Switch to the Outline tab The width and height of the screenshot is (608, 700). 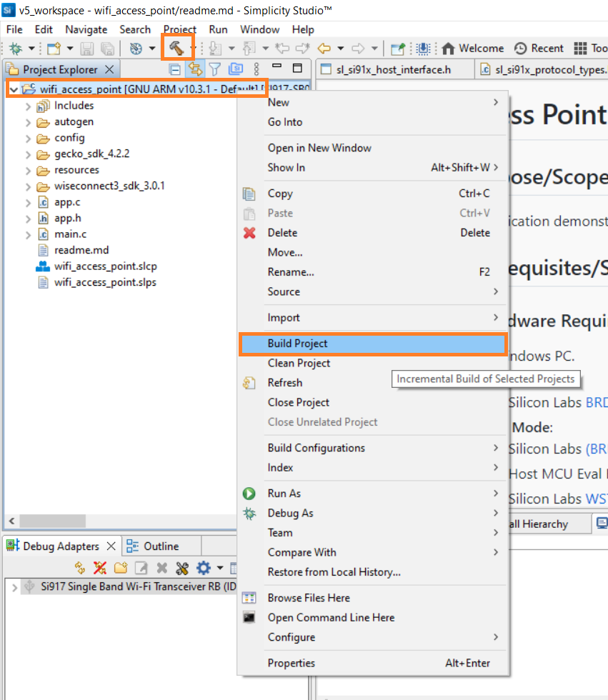click(161, 546)
